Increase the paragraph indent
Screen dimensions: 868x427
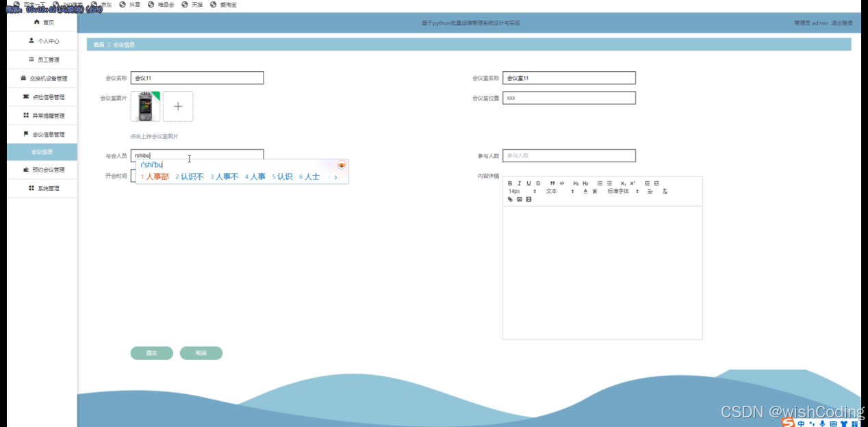656,183
